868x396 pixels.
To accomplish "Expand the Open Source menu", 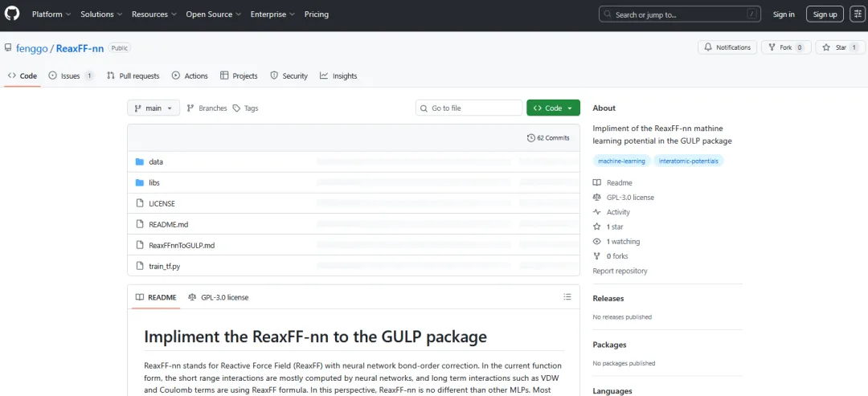I will tap(213, 14).
